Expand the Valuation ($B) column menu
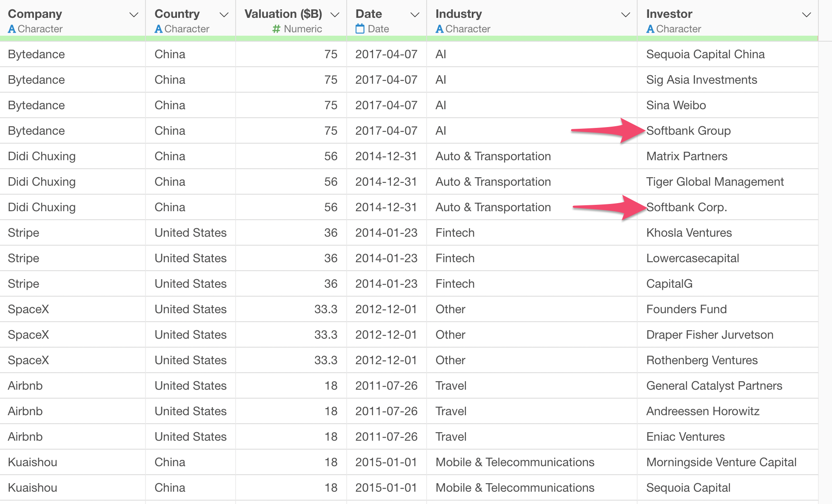This screenshot has width=832, height=504. point(335,15)
